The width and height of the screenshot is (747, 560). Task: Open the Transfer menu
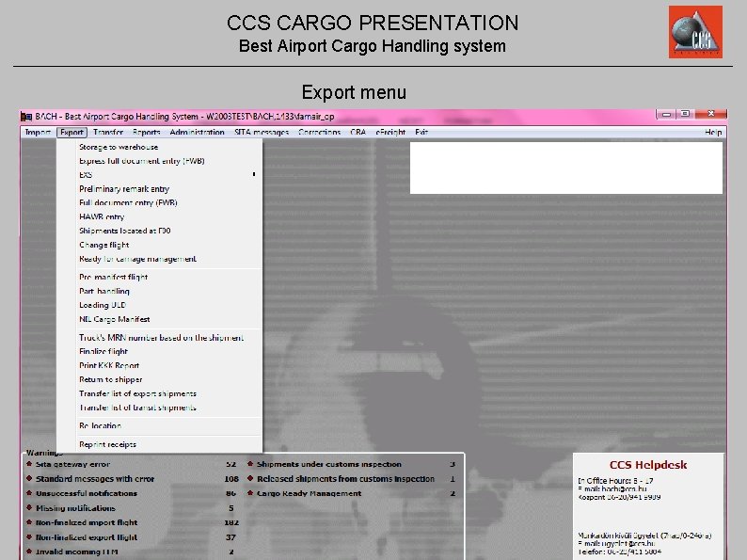(108, 132)
